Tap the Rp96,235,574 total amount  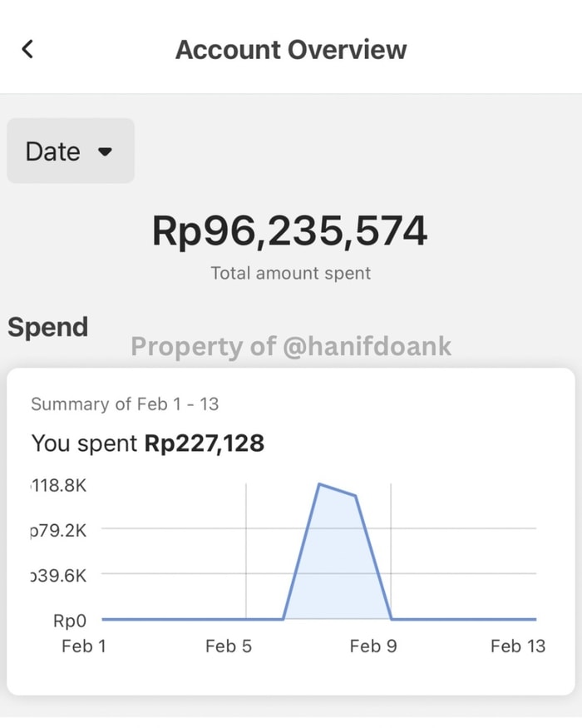(x=290, y=231)
